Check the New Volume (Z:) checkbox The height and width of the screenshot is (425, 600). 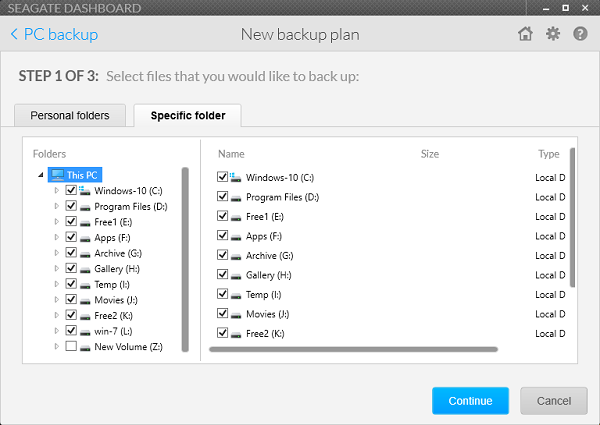[71, 346]
